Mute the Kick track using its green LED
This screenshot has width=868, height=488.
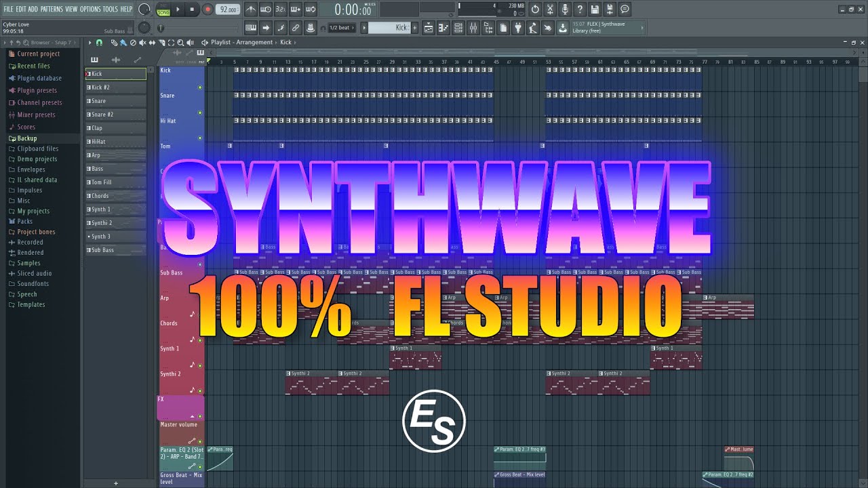[200, 87]
